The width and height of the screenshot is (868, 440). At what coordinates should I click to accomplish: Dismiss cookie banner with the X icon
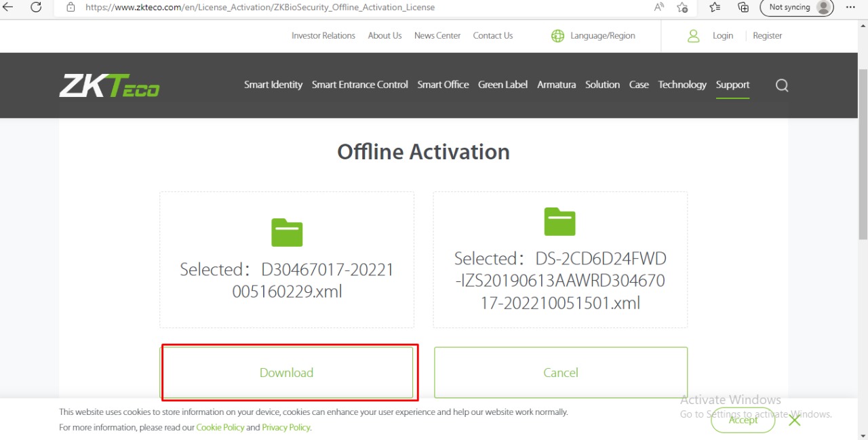click(795, 420)
